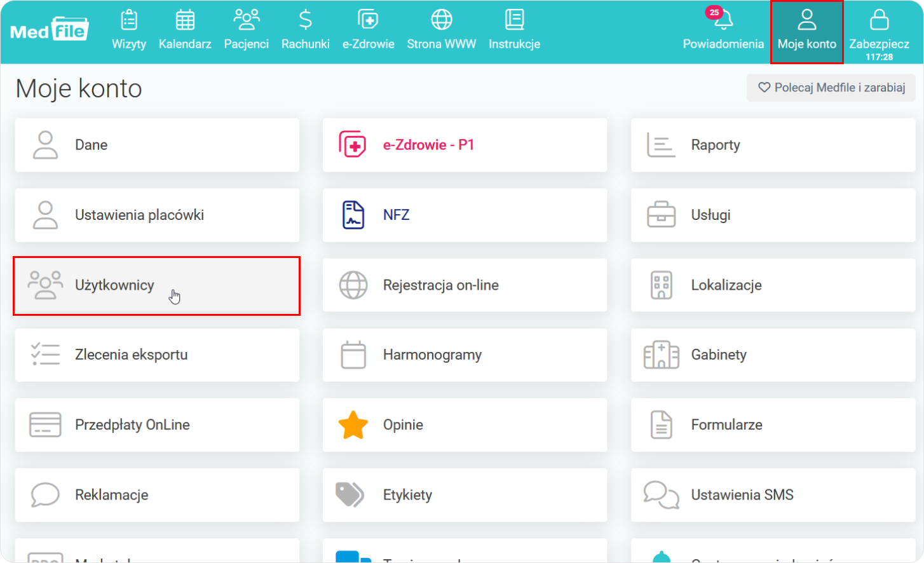Go to the Strona WWW menu label
The height and width of the screenshot is (563, 924).
[x=442, y=44]
